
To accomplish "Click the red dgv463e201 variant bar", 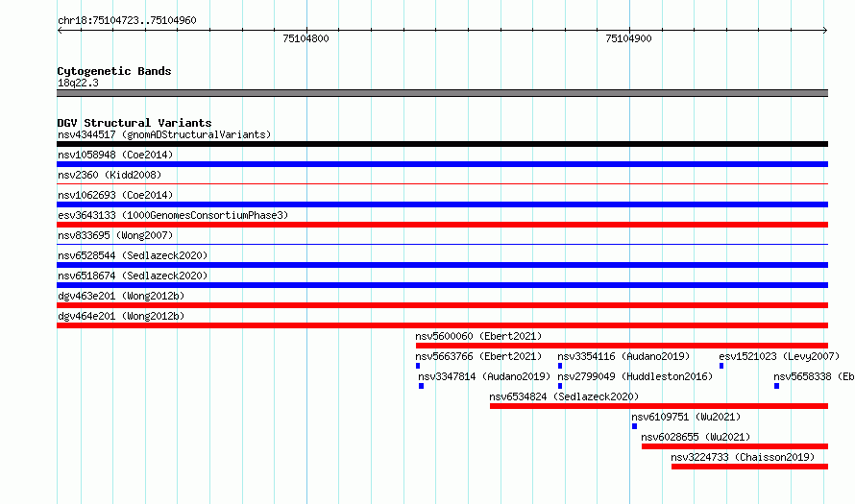I will point(442,305).
